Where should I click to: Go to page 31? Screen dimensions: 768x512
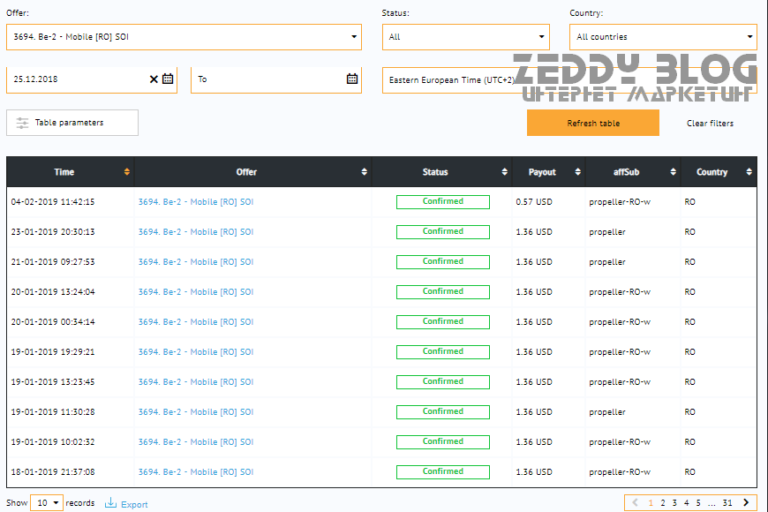pyautogui.click(x=727, y=503)
